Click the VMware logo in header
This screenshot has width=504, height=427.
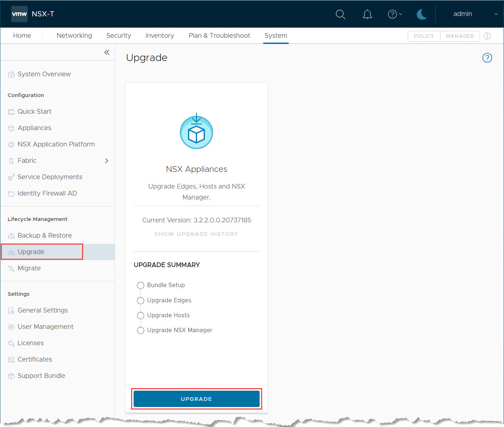click(x=19, y=14)
